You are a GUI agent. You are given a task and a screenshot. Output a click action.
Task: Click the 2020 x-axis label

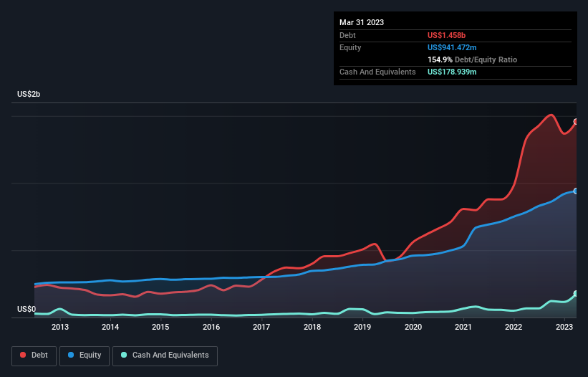[413, 327]
